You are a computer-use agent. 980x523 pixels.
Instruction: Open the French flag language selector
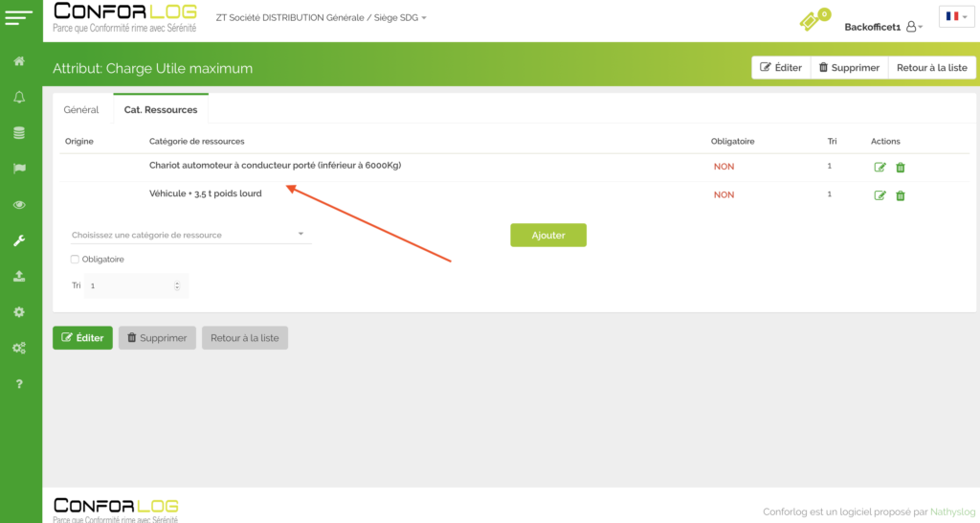pyautogui.click(x=956, y=16)
